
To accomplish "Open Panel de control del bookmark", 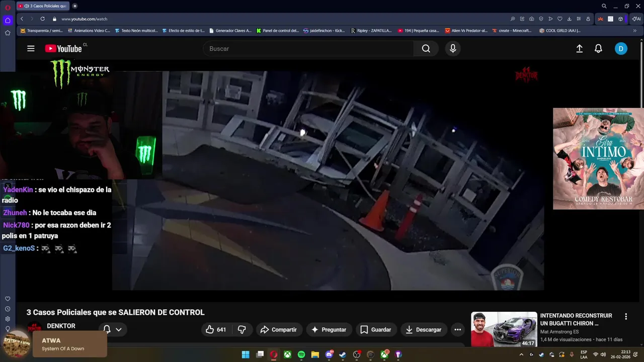I will click(277, 31).
